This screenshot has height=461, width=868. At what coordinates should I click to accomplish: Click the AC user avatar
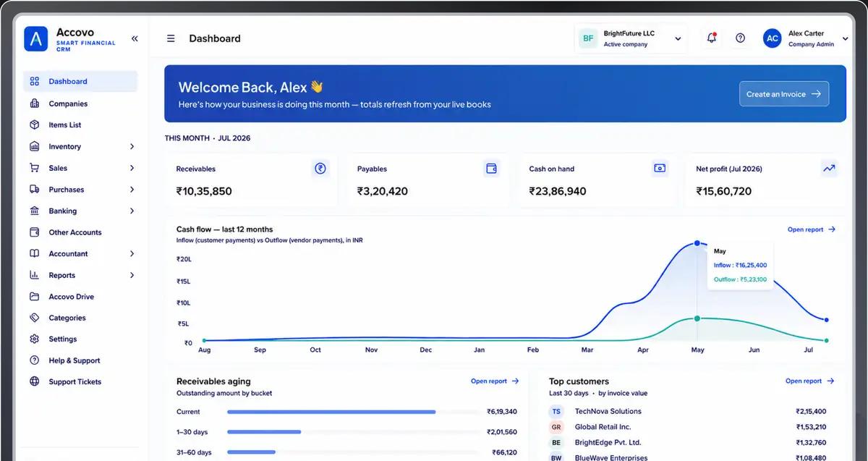pyautogui.click(x=773, y=38)
